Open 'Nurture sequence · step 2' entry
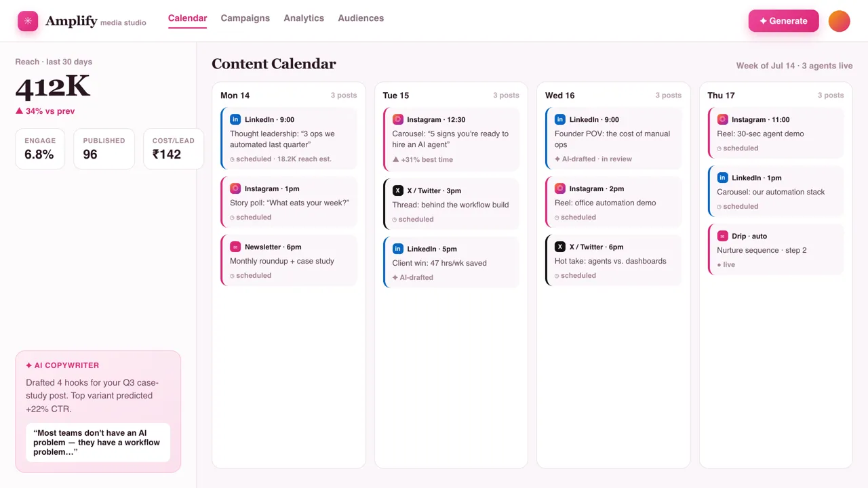This screenshot has width=868, height=488. click(776, 250)
